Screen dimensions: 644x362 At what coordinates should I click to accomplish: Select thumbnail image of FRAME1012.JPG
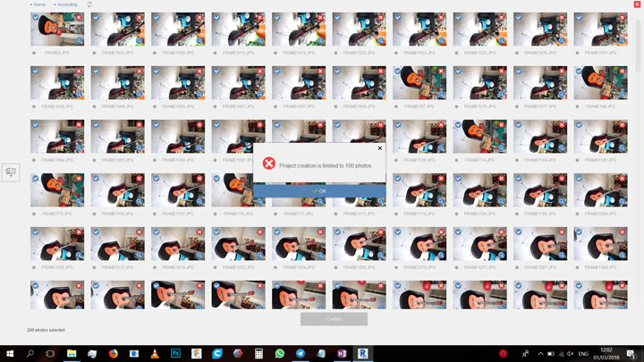pos(299,29)
